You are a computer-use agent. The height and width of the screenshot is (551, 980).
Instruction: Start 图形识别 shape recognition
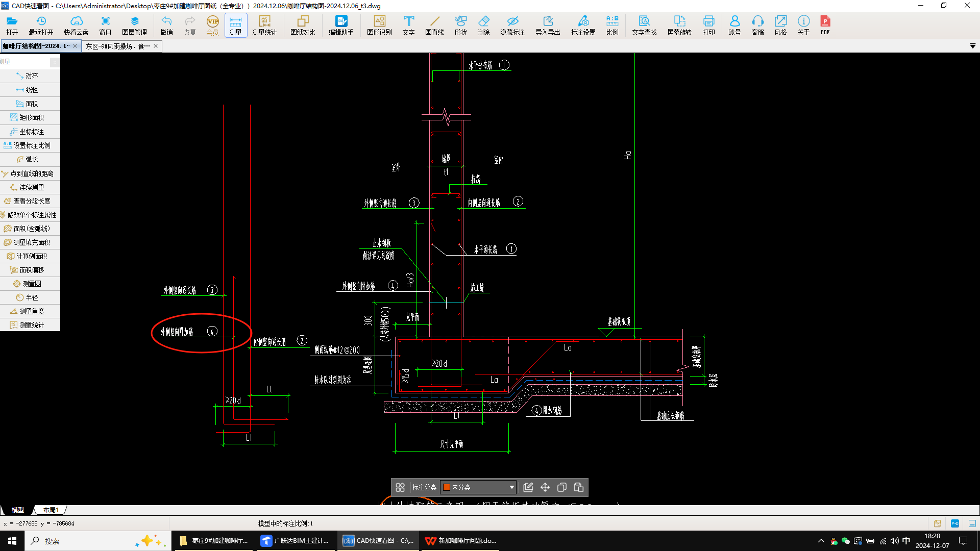point(379,25)
